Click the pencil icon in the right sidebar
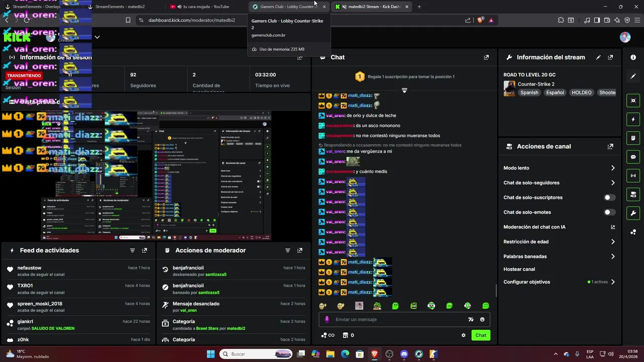Image resolution: width=644 pixels, height=362 pixels. (x=633, y=76)
